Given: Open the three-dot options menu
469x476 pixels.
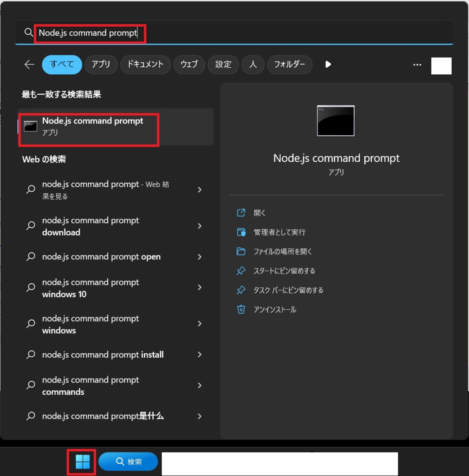Looking at the screenshot, I should (x=417, y=65).
